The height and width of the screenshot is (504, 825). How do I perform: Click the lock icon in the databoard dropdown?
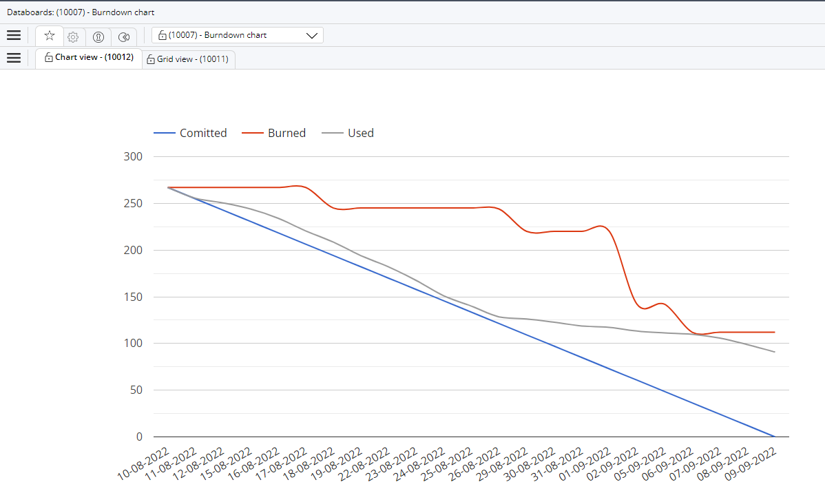tap(163, 35)
